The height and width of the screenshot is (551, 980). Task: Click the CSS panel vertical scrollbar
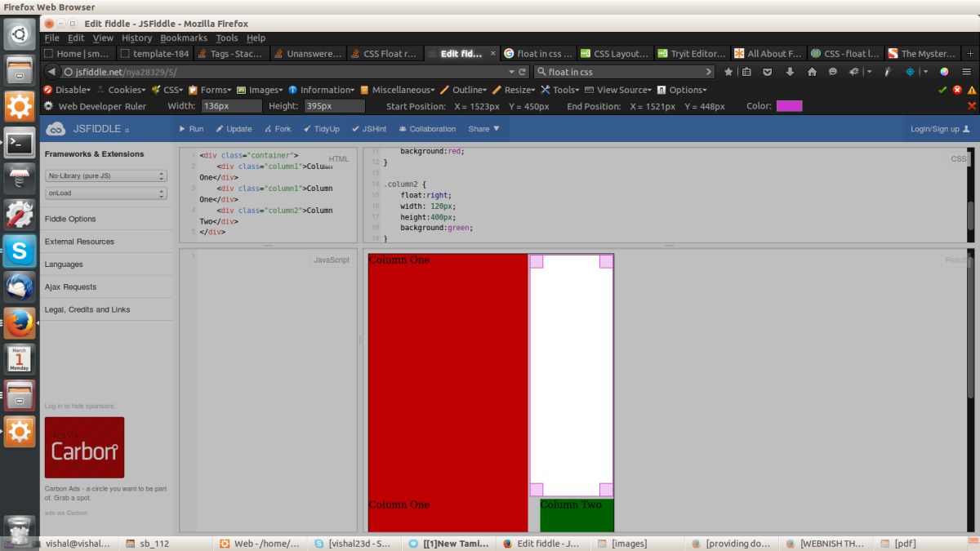[x=971, y=194]
